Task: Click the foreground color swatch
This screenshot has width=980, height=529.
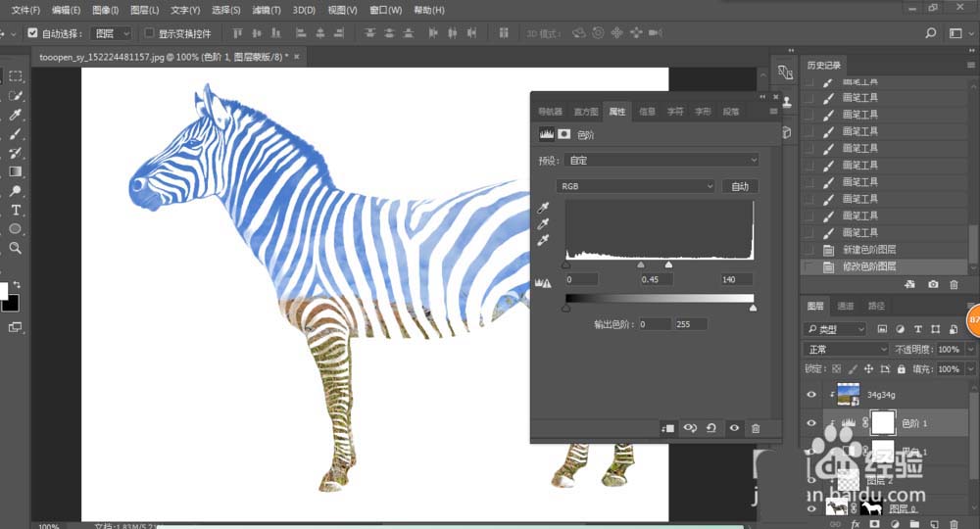Action: [x=3, y=291]
